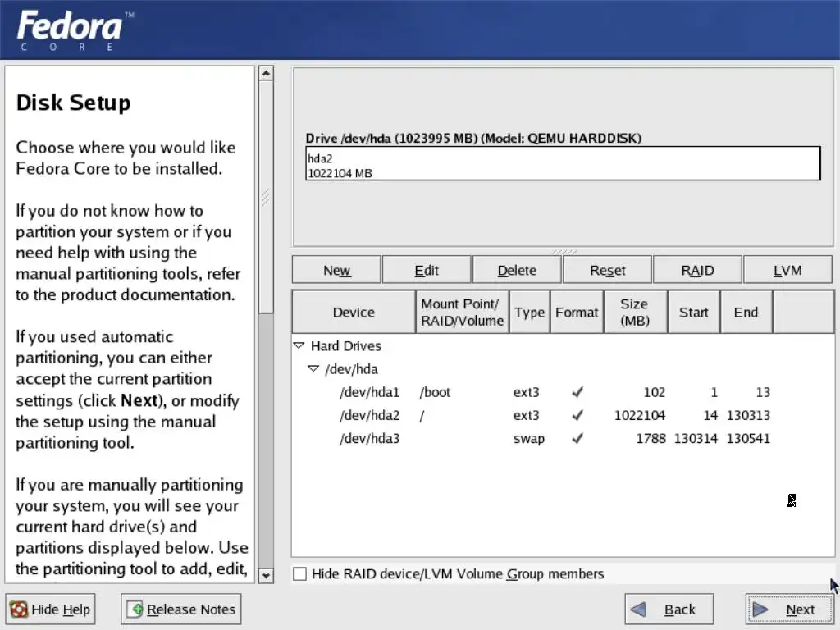The image size is (840, 630).
Task: Click format checkmark for /dev/hda1
Action: click(577, 392)
